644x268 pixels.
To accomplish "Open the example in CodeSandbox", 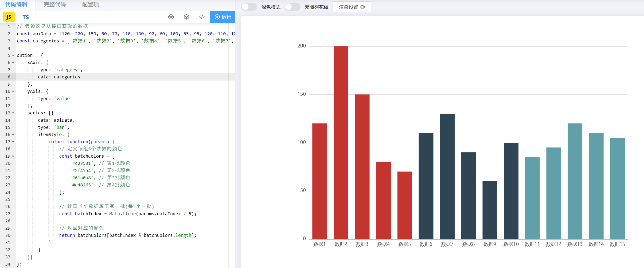I will 186,17.
